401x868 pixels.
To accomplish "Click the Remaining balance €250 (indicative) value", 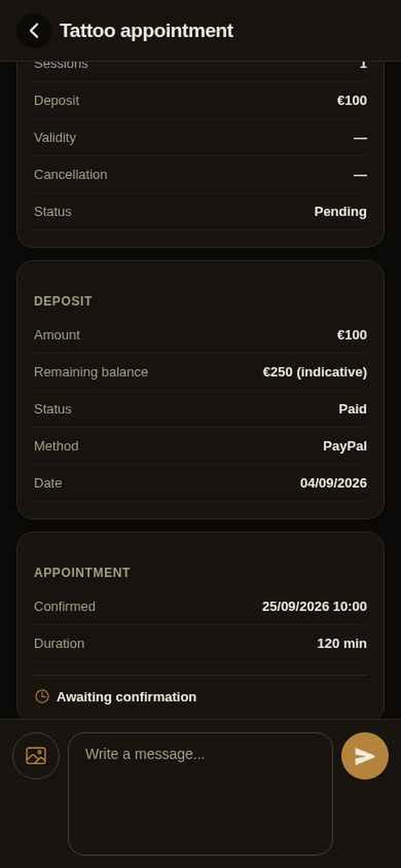I will pos(315,372).
